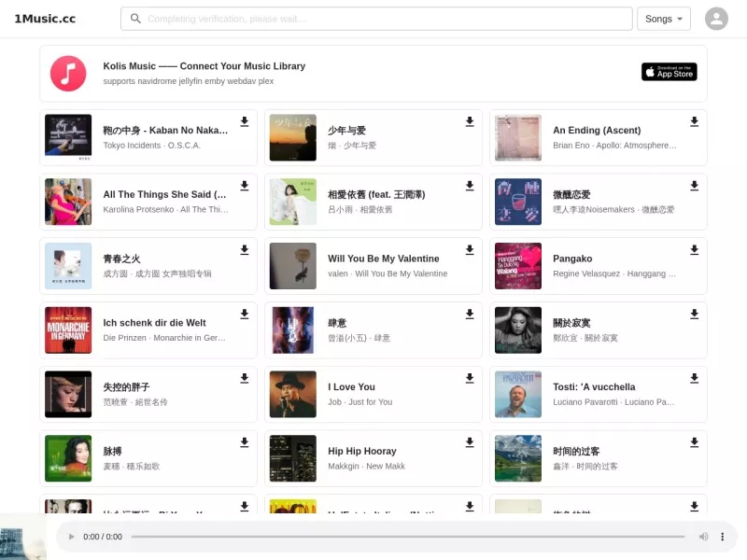This screenshot has width=747, height=560.
Task: Open the Monarchie in Germany cover
Action: [68, 330]
